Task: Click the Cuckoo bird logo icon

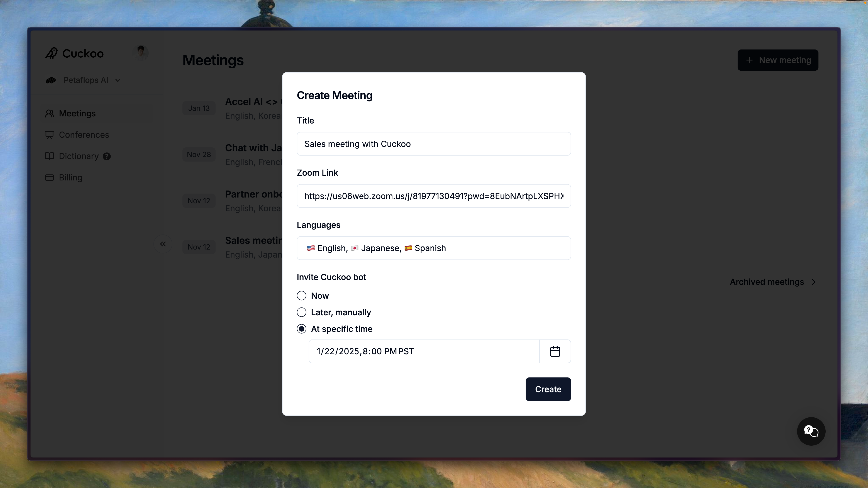Action: 52,53
